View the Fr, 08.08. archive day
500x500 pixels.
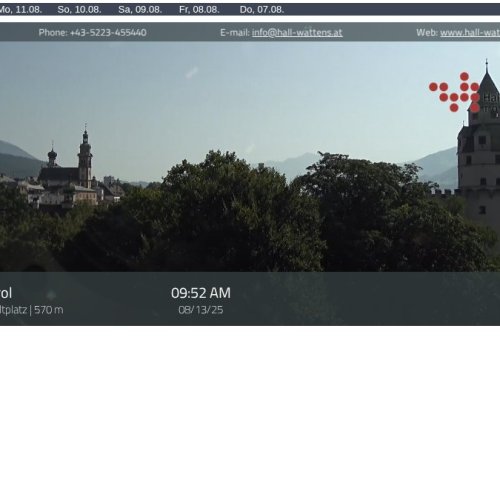pyautogui.click(x=199, y=10)
